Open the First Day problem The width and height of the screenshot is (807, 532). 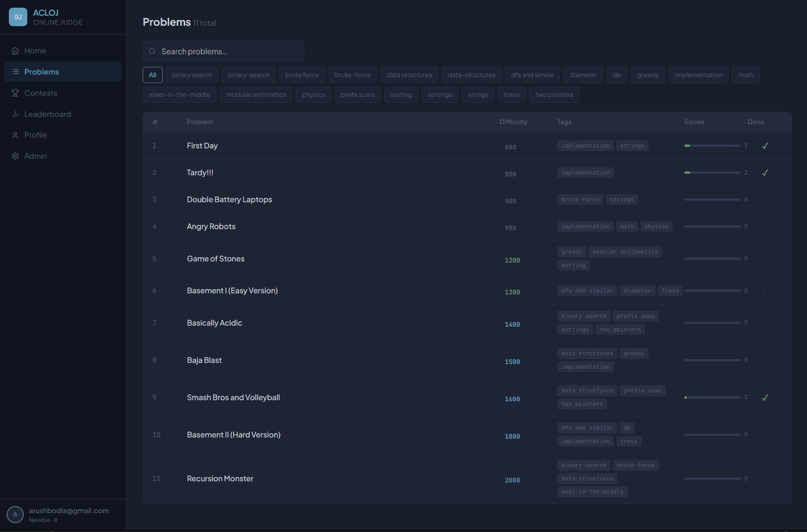tap(202, 146)
